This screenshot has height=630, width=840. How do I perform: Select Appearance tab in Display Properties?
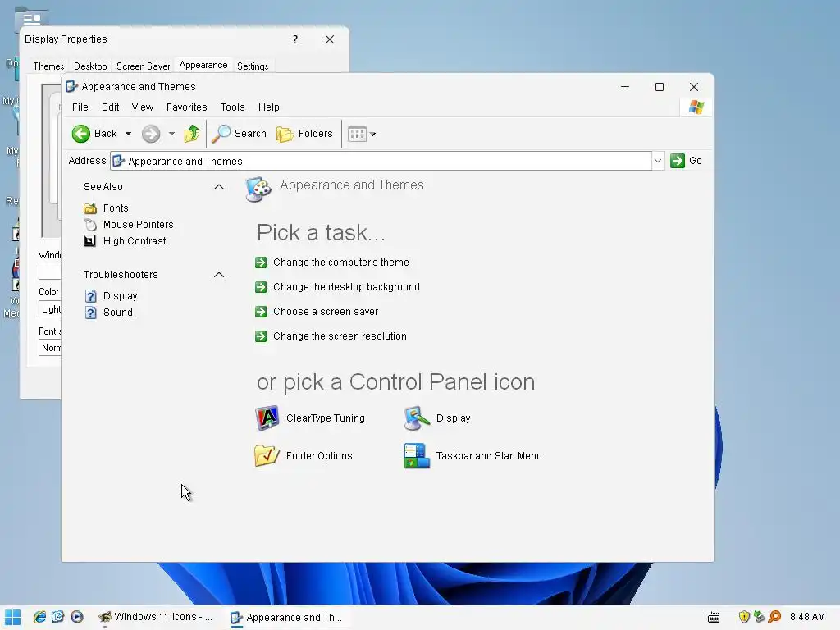(x=203, y=66)
